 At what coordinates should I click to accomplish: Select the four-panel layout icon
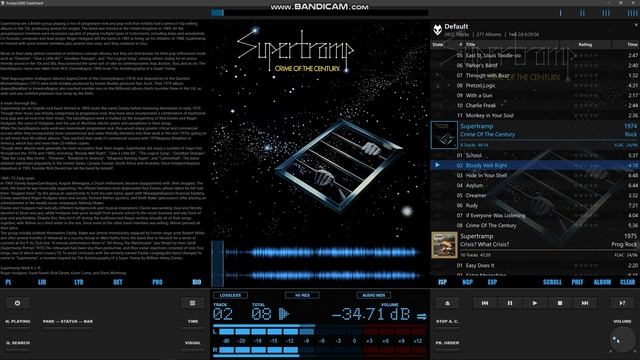pyautogui.click(x=632, y=13)
